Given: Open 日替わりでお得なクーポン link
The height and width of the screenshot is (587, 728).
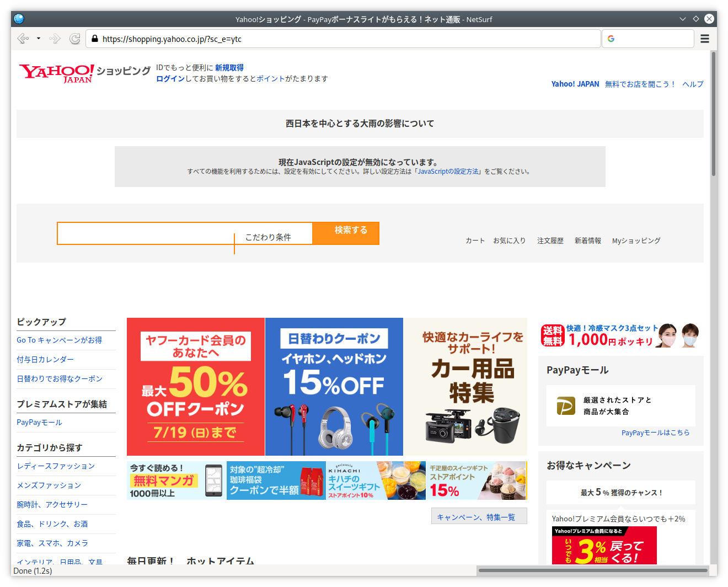Looking at the screenshot, I should (x=60, y=379).
